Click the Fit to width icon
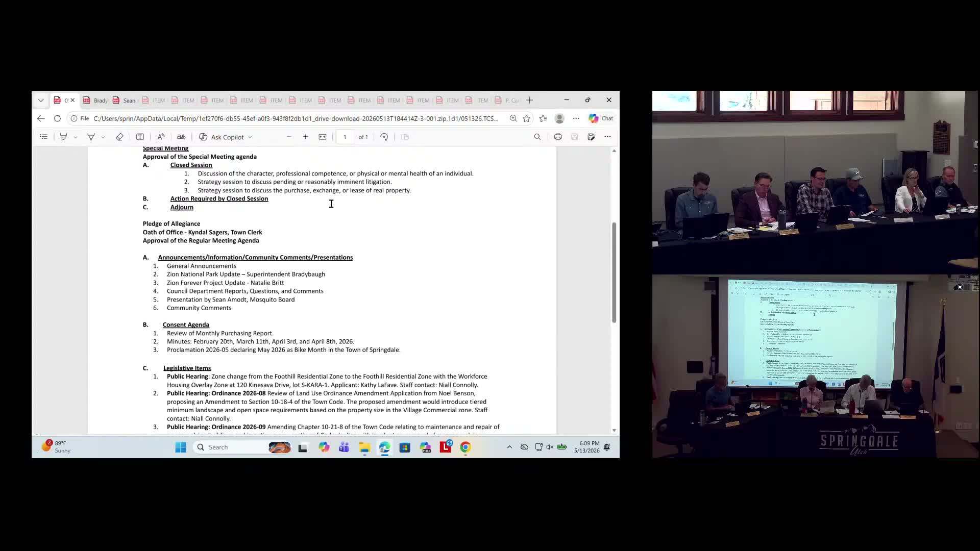 click(323, 137)
